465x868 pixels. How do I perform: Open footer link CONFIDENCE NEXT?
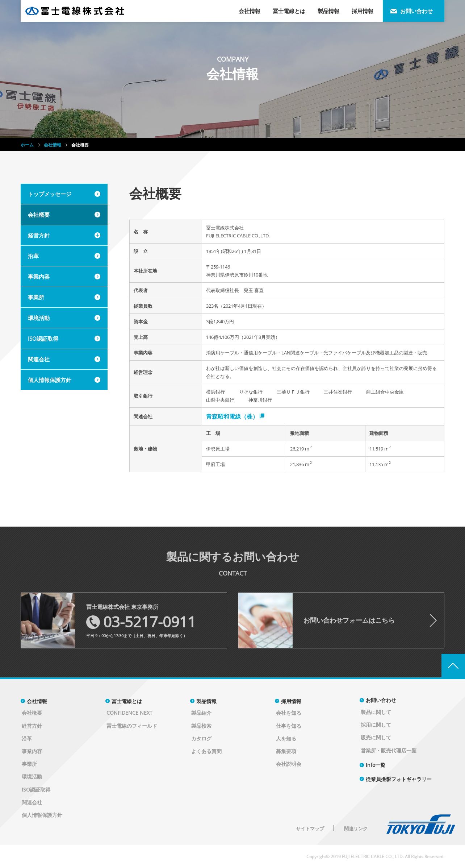[x=129, y=713]
